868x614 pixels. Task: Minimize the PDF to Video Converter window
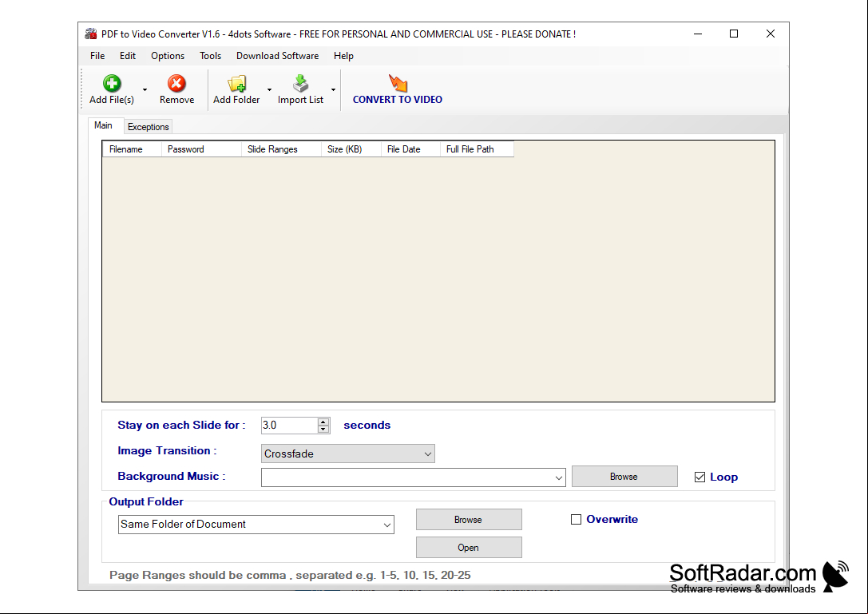pos(698,34)
